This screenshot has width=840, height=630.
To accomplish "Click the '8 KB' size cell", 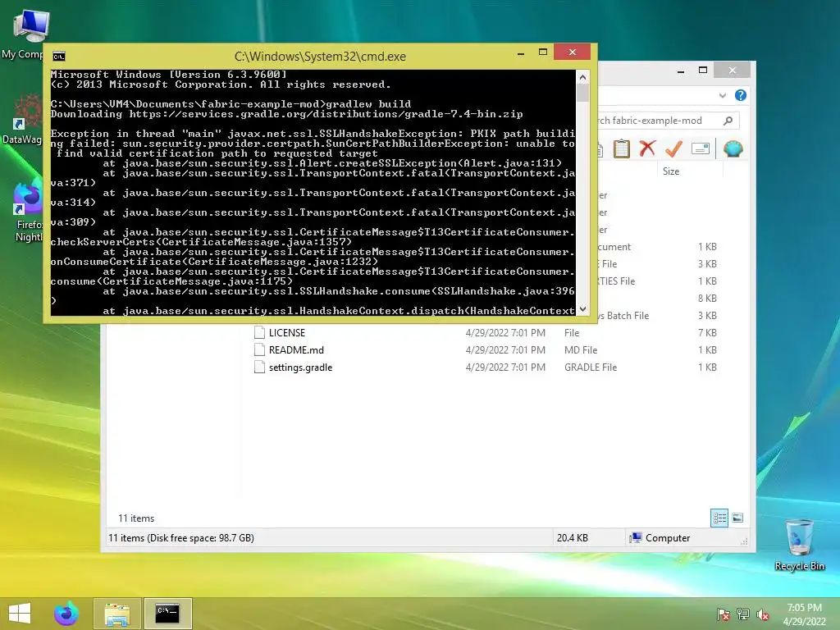I will (x=707, y=299).
